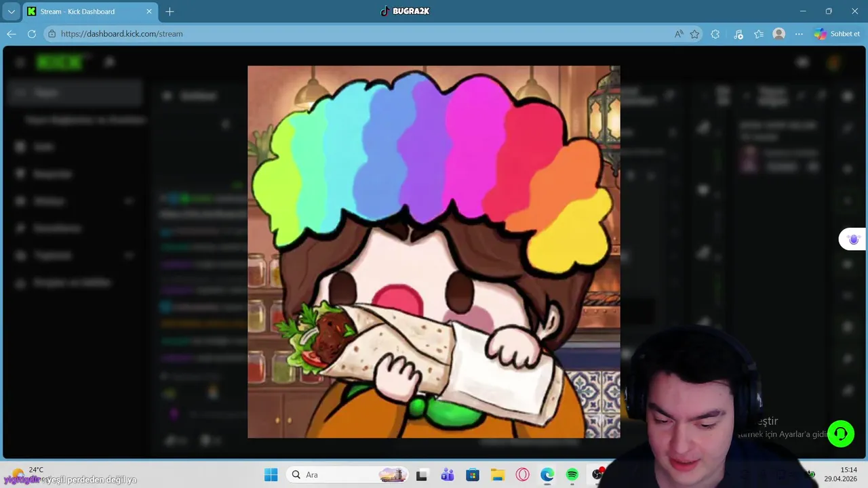Click the taskbar Ara search box
The image size is (868, 488).
[348, 474]
